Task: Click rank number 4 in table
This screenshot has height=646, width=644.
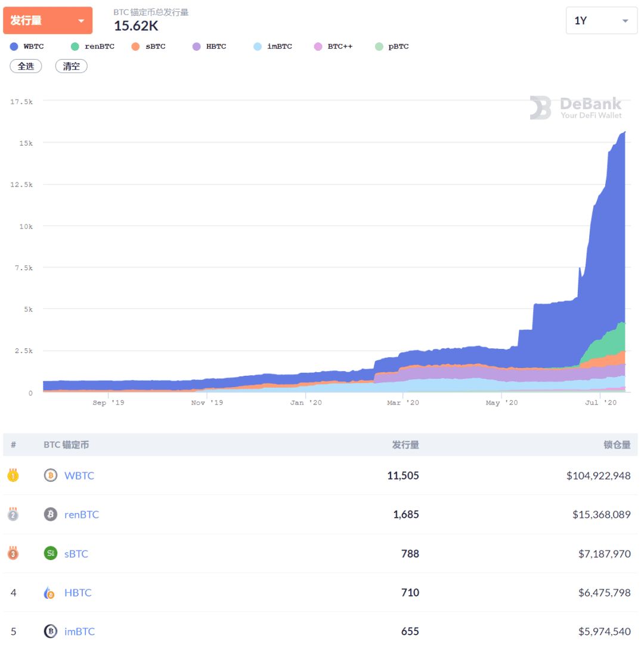Action: coord(13,592)
